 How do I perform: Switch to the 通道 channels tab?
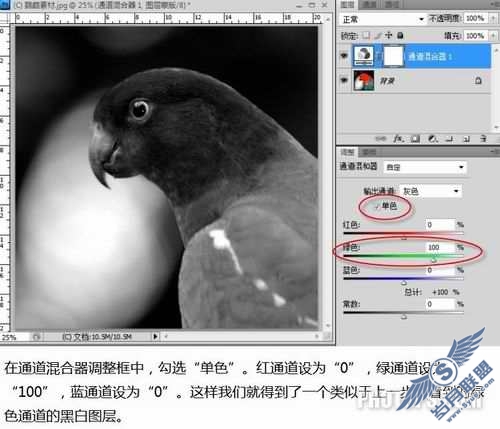369,5
